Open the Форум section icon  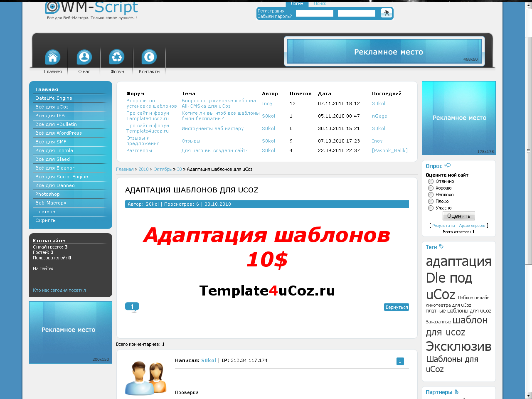[117, 57]
